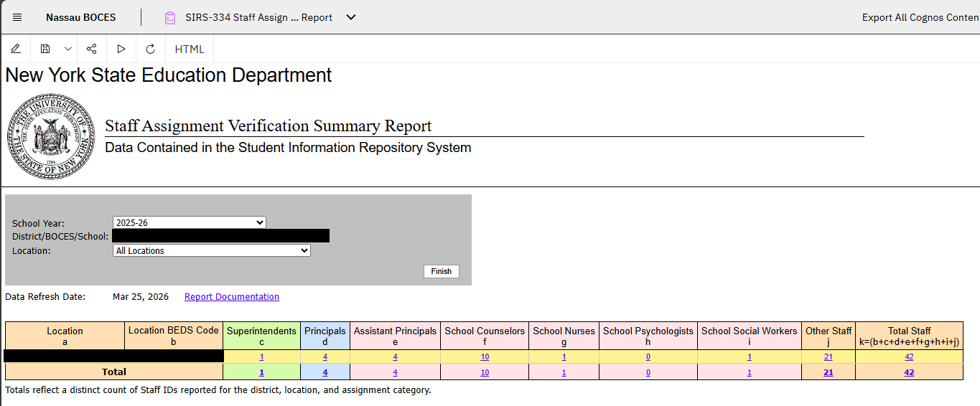Run the report with play icon
The height and width of the screenshot is (406, 980).
pyautogui.click(x=121, y=49)
